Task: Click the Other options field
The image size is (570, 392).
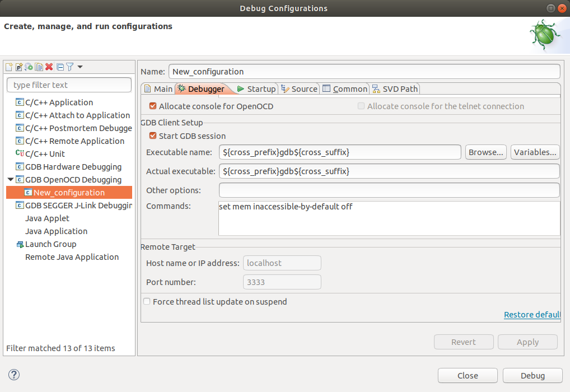Action: [x=389, y=190]
